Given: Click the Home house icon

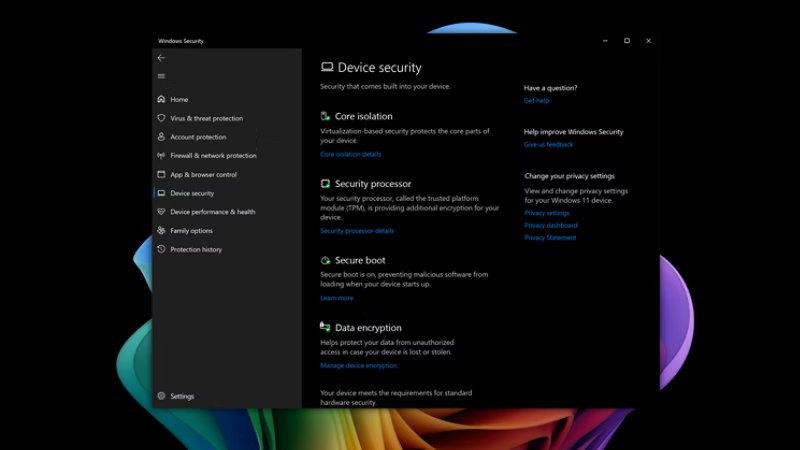Looking at the screenshot, I should (x=161, y=99).
